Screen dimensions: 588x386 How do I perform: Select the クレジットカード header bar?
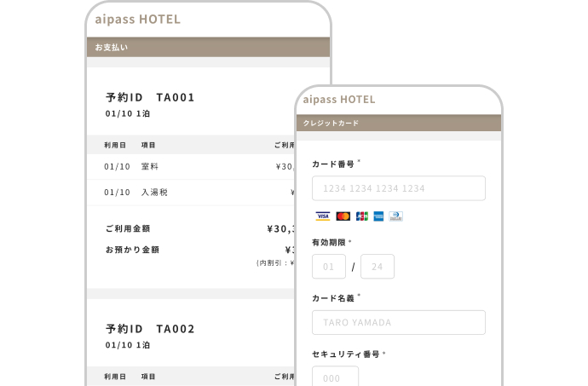pyautogui.click(x=398, y=123)
